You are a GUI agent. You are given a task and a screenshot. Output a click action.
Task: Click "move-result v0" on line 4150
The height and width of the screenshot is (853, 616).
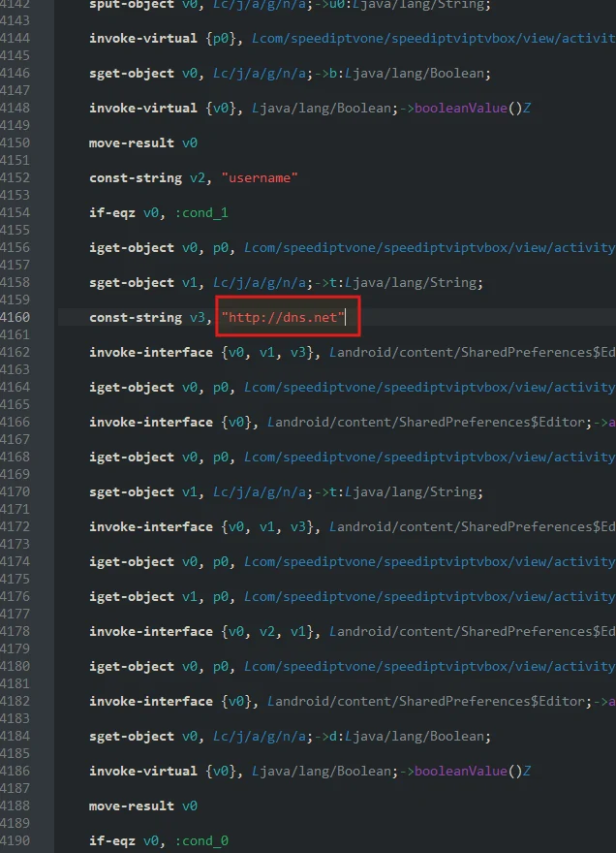coord(143,143)
